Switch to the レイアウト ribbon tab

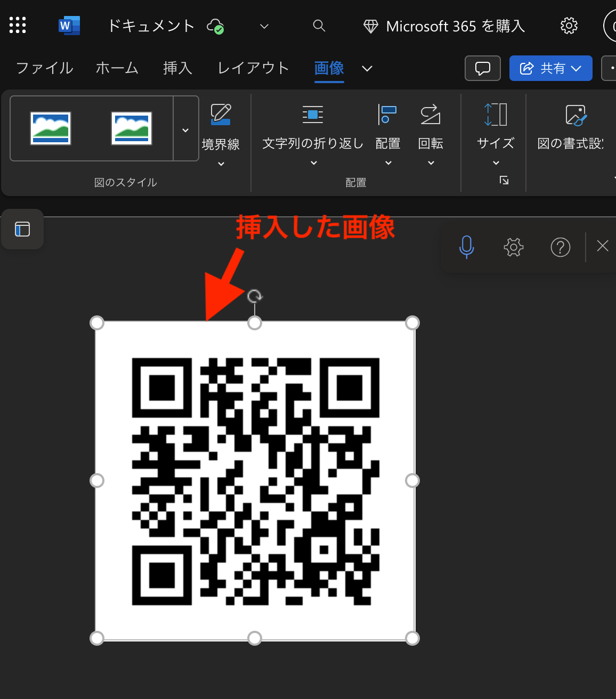[252, 68]
